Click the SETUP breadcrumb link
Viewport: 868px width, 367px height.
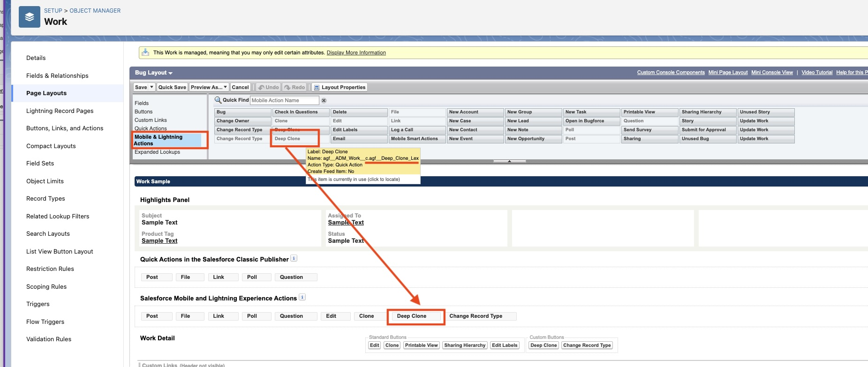tap(53, 10)
